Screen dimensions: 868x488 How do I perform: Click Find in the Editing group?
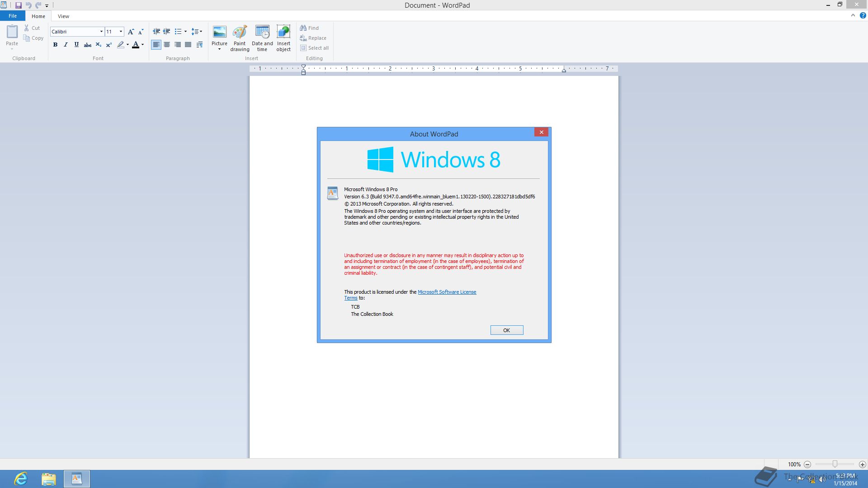click(x=309, y=28)
